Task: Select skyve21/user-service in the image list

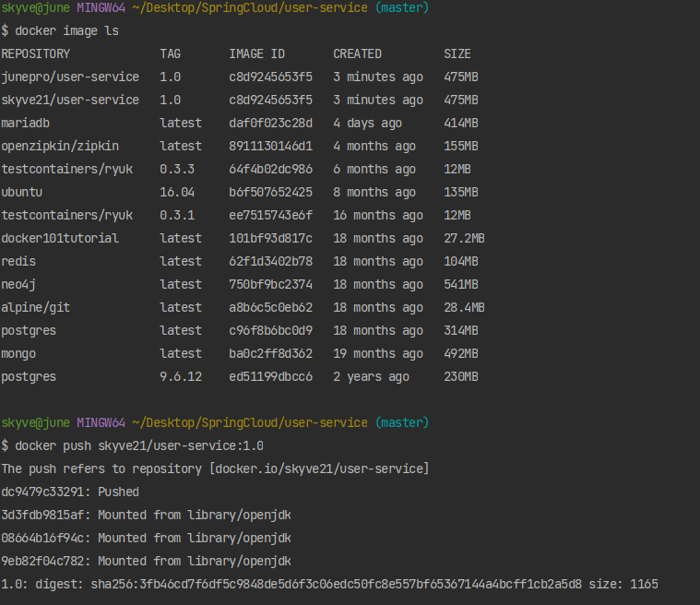Action: (70, 100)
